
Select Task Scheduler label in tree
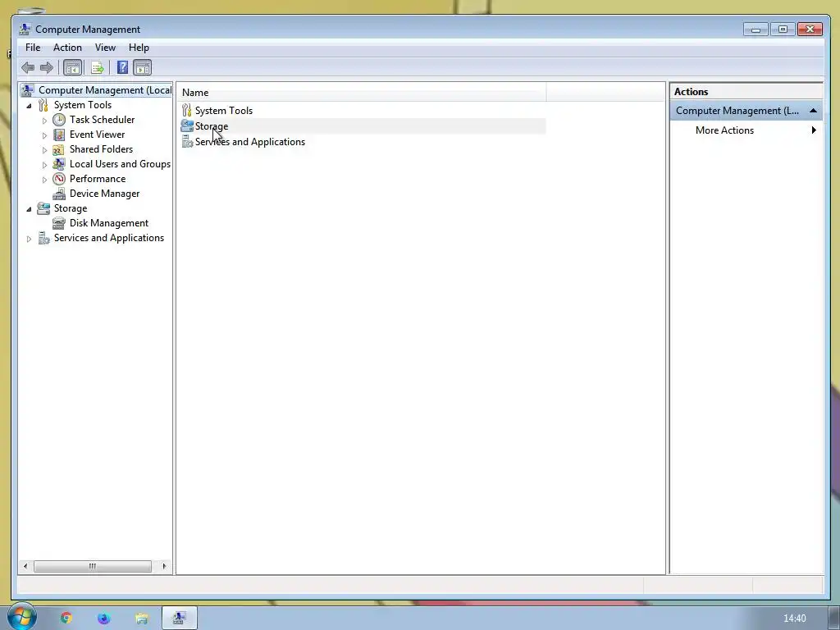pos(102,120)
